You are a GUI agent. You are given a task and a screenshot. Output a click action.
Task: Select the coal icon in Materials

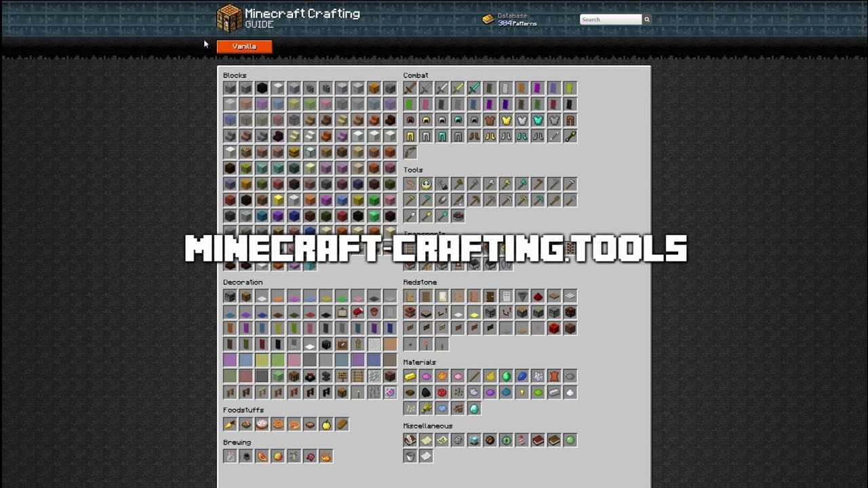pos(426,392)
